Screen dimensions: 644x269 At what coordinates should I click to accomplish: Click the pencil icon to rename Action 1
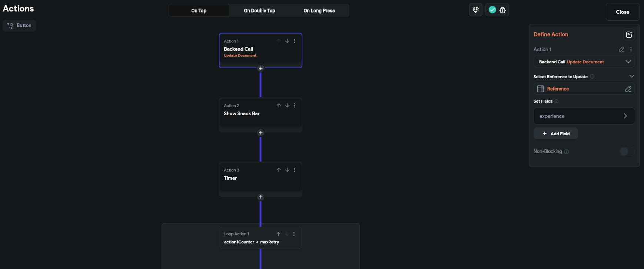[x=621, y=49]
